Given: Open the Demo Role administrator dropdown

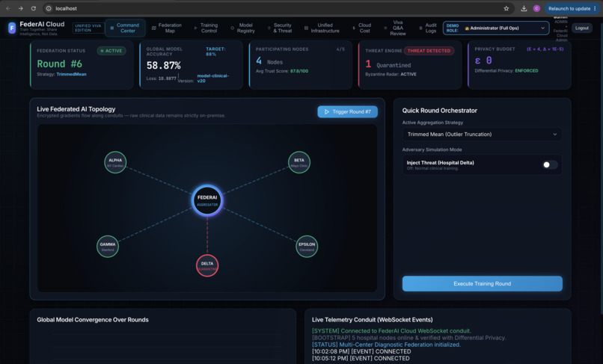Looking at the screenshot, I should (496, 28).
